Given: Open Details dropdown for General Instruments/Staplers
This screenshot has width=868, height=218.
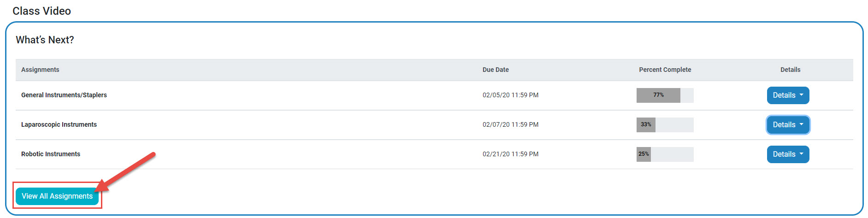Looking at the screenshot, I should (788, 95).
